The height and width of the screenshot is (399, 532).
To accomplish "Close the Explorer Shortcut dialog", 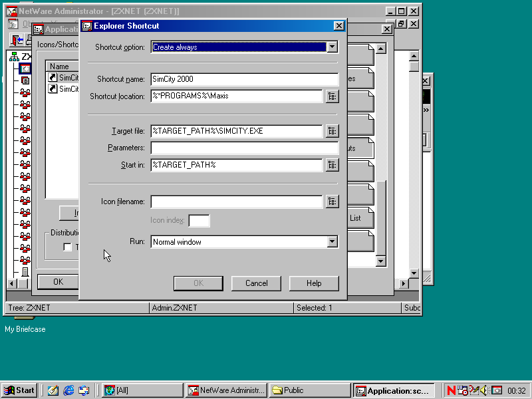I will pos(338,26).
